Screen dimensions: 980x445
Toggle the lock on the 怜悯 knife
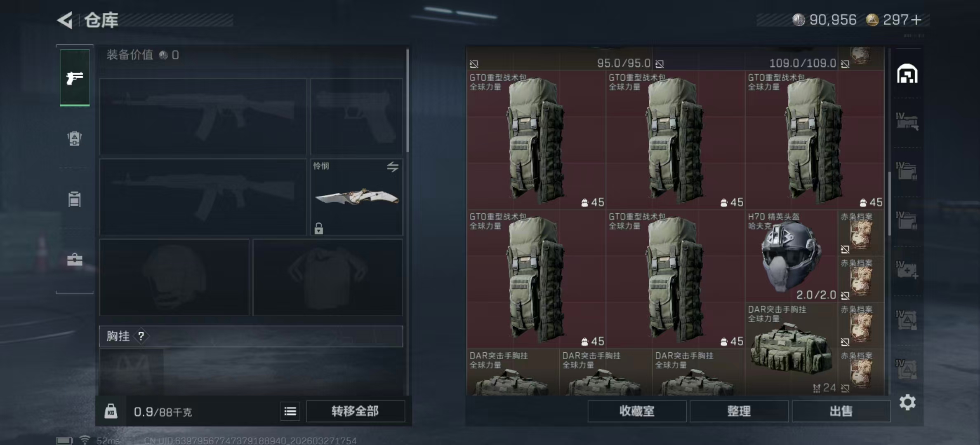click(318, 228)
